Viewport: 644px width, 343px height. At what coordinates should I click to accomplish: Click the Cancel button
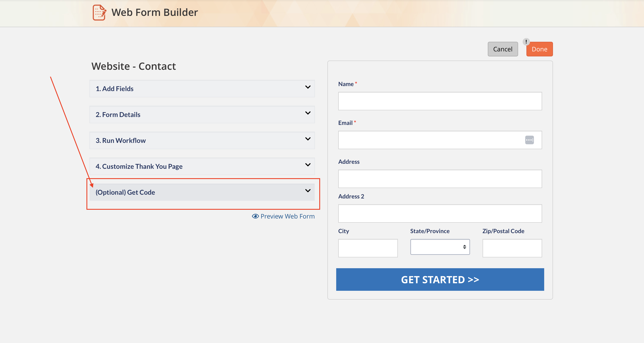pos(503,49)
